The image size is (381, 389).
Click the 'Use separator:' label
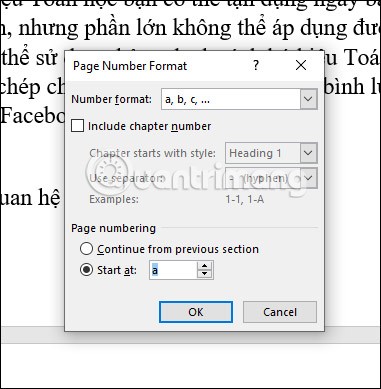pos(127,178)
